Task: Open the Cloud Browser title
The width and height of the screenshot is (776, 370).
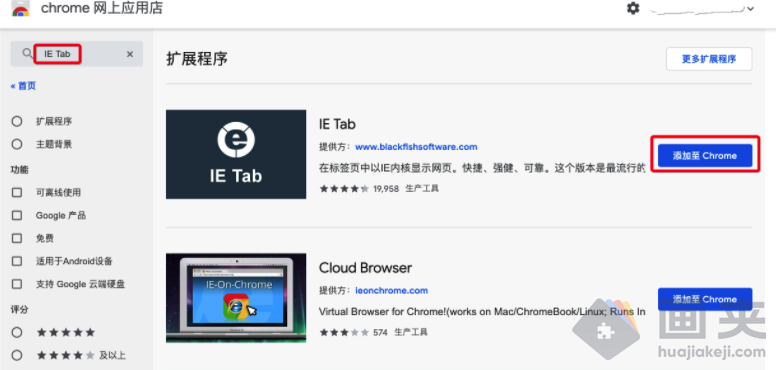Action: click(x=365, y=268)
